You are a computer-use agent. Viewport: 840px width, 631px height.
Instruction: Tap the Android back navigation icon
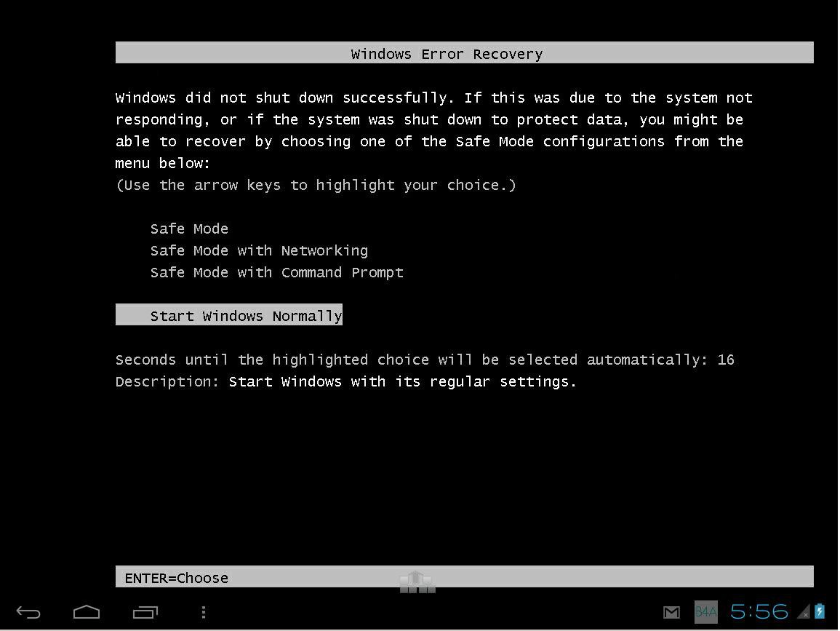28,611
